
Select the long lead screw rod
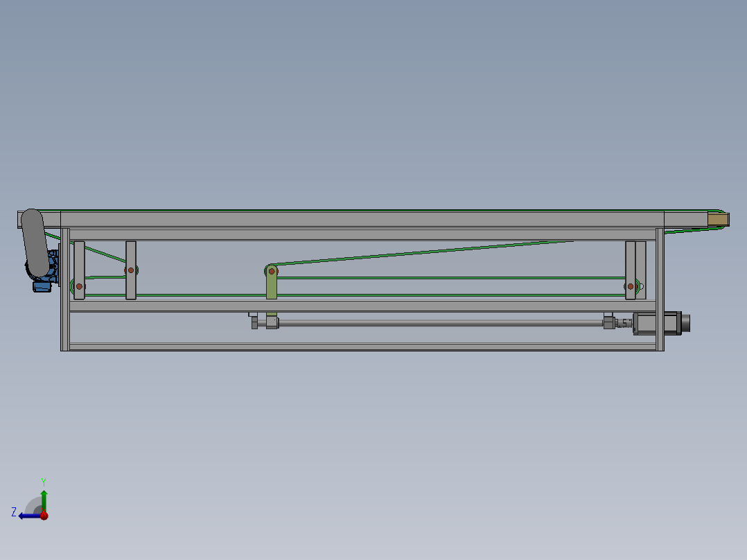441,323
